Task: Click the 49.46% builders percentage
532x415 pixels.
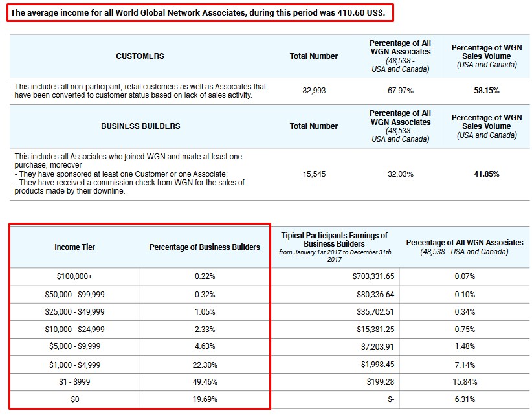Action: pos(205,382)
